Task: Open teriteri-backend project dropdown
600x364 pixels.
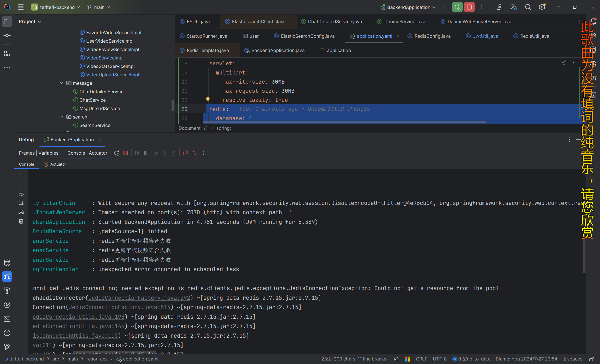Action: click(56, 7)
